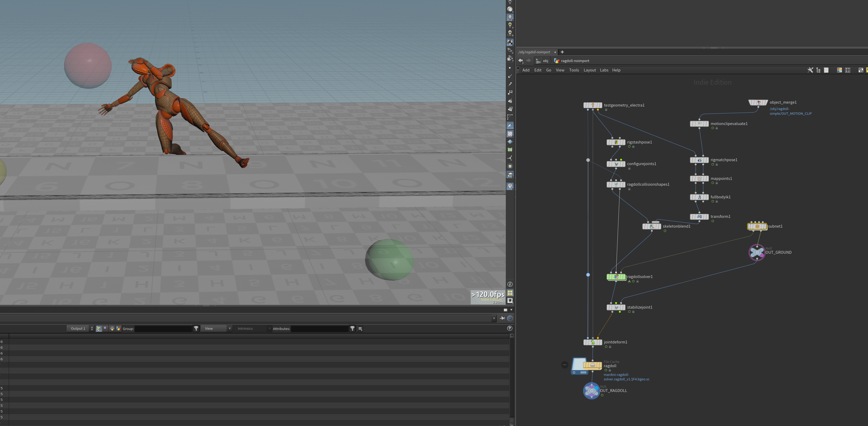Switch spreadsheet to Detail mode
Screen dimensions: 868x426
point(119,328)
